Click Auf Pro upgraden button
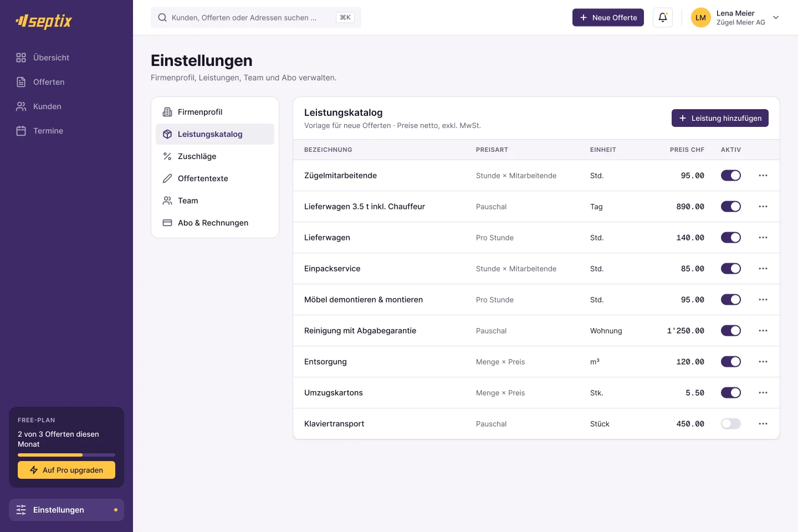Viewport: 798px width, 532px height. (66, 470)
